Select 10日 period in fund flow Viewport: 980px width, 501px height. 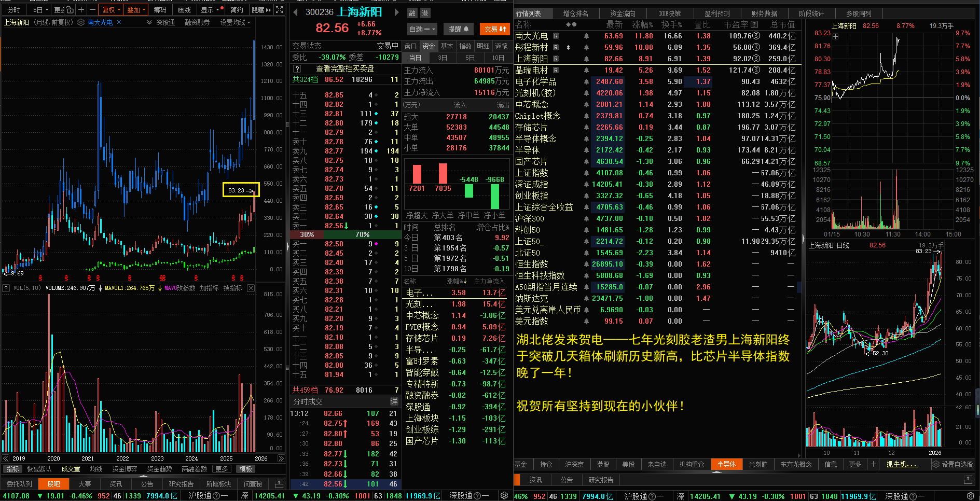(x=498, y=58)
